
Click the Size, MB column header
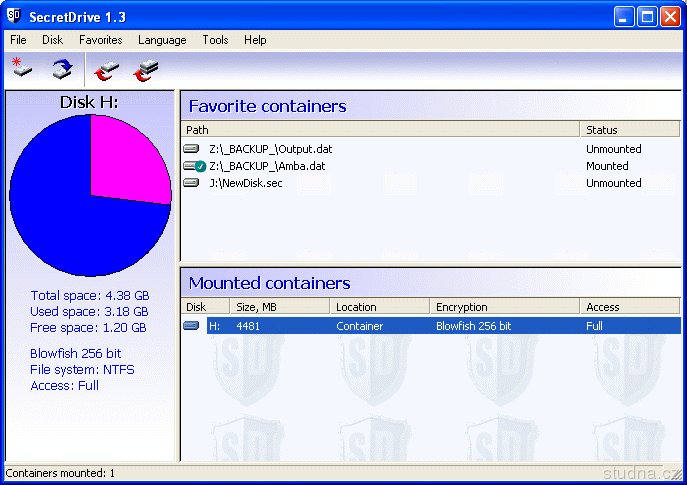coord(280,307)
